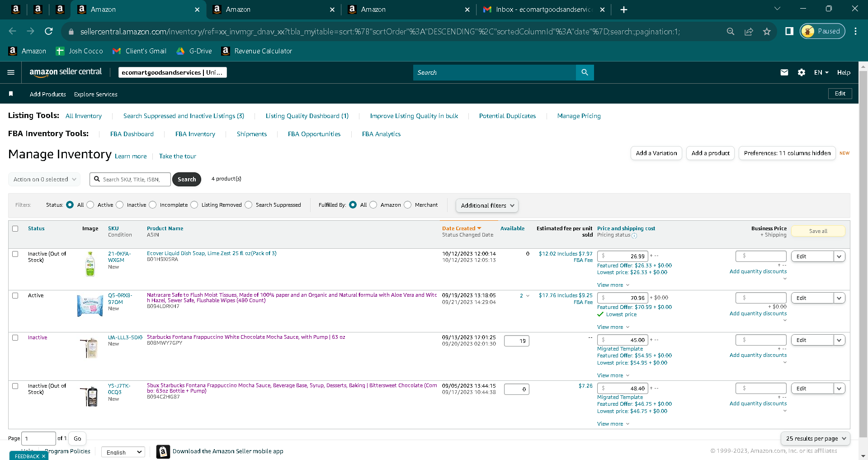The width and height of the screenshot is (868, 460).
Task: Open the Natracare Moist Tissues product thumbnail
Action: [x=90, y=305]
